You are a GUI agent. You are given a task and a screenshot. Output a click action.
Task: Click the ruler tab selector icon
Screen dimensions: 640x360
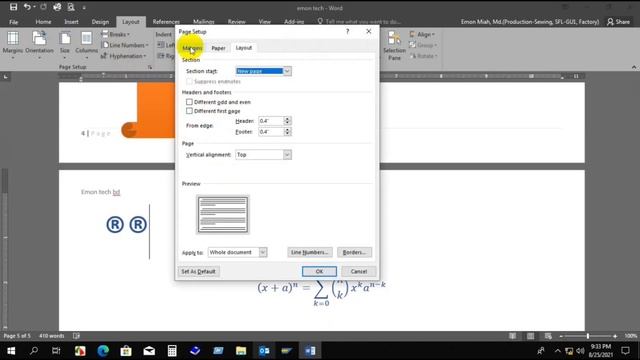[x=6, y=76]
